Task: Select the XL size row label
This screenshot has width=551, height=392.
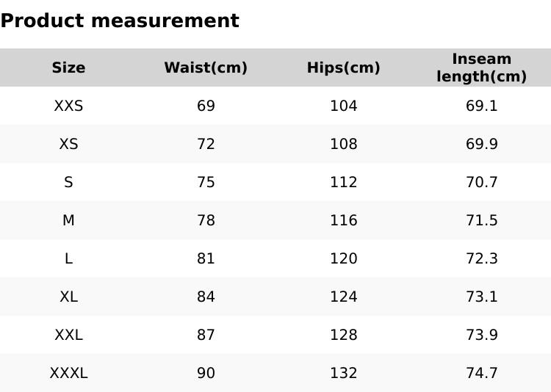Action: [x=68, y=297]
